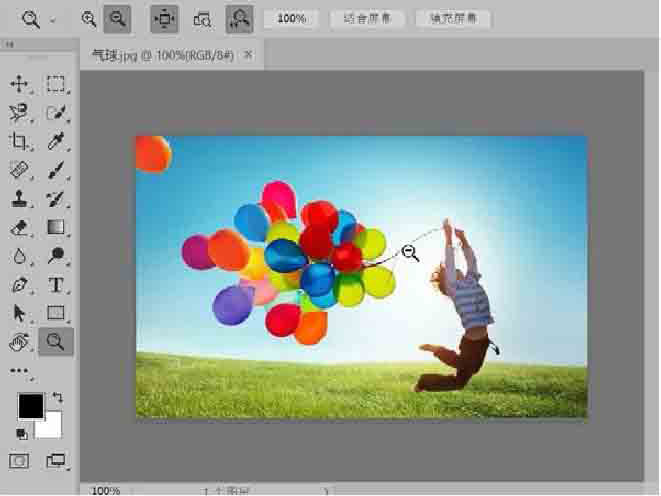Select the Healing Brush tool
The width and height of the screenshot is (661, 496).
(19, 170)
